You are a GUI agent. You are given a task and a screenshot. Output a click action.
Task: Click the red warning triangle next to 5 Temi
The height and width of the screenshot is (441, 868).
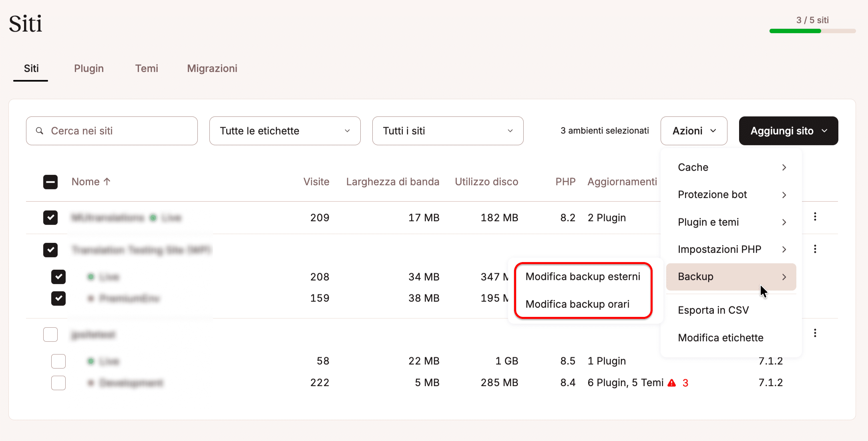click(672, 383)
